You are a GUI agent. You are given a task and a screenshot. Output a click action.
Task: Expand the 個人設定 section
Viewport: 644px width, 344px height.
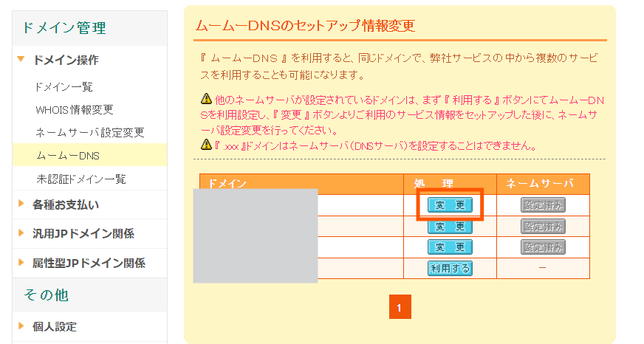pos(54,326)
